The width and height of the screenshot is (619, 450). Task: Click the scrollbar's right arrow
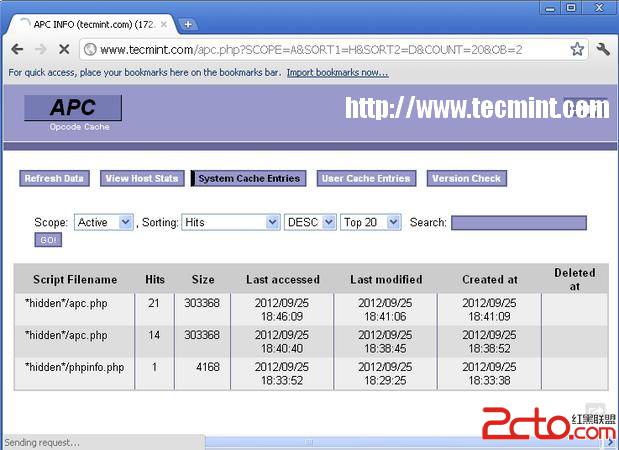point(610,443)
